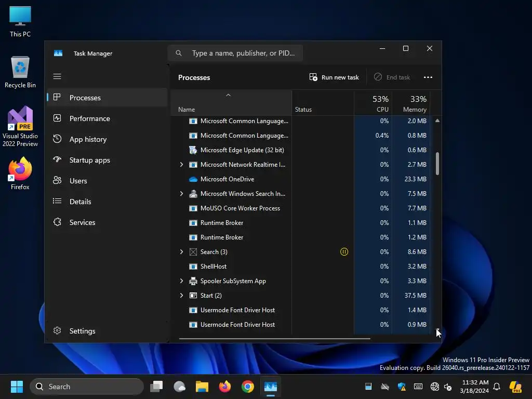Click the Start (2) process icon

[x=193, y=296]
